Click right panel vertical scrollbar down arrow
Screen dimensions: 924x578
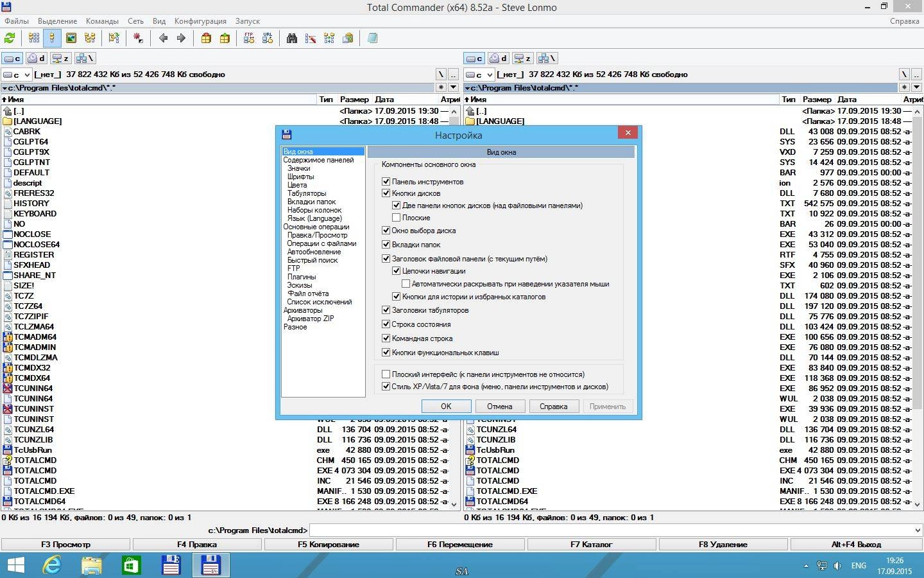(918, 505)
